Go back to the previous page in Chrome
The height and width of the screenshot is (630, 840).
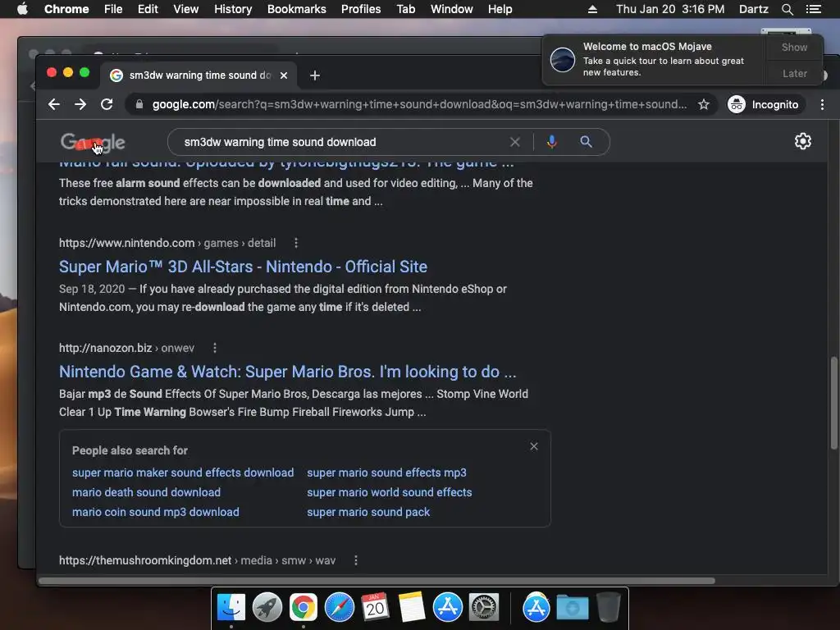pyautogui.click(x=53, y=104)
